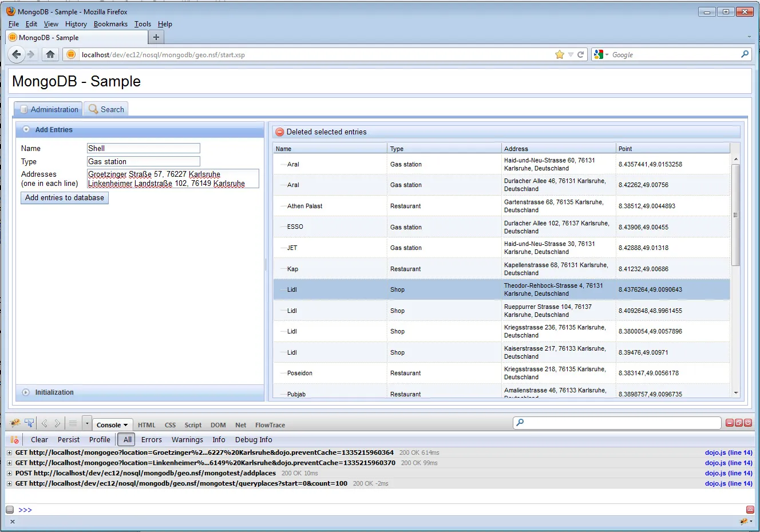Toggle the Persist console option
Screen dimensions: 760x532
pyautogui.click(x=69, y=440)
